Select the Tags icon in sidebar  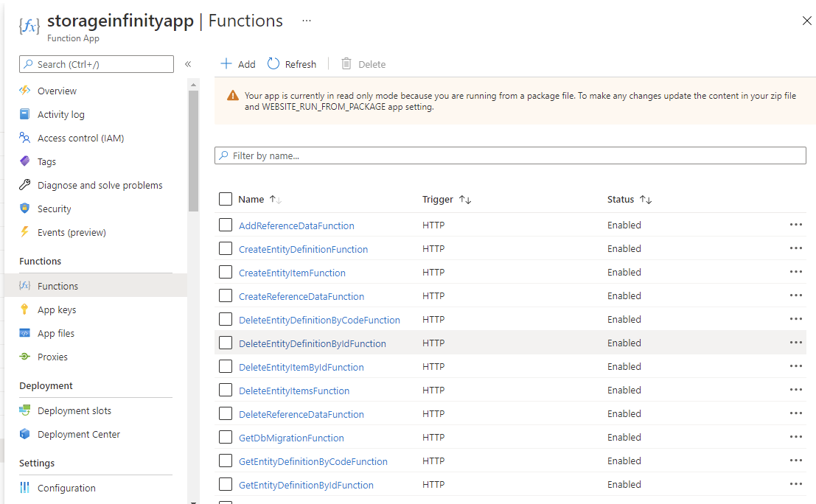click(x=25, y=161)
